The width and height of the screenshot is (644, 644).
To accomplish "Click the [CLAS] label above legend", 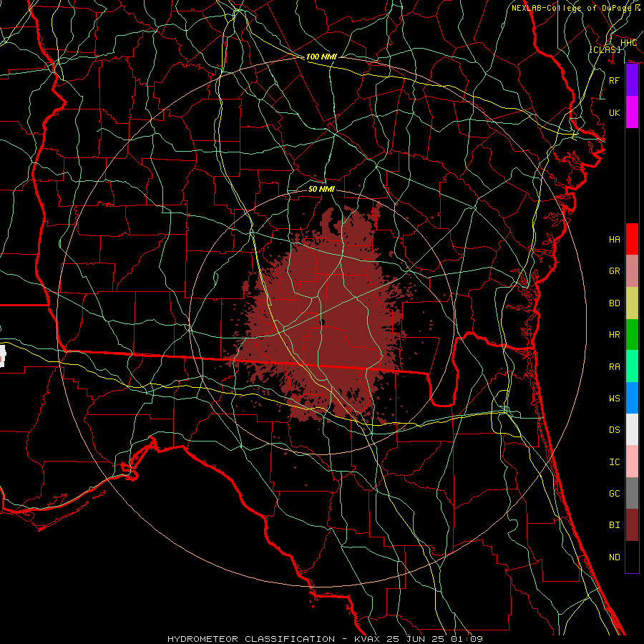I will 605,49.
